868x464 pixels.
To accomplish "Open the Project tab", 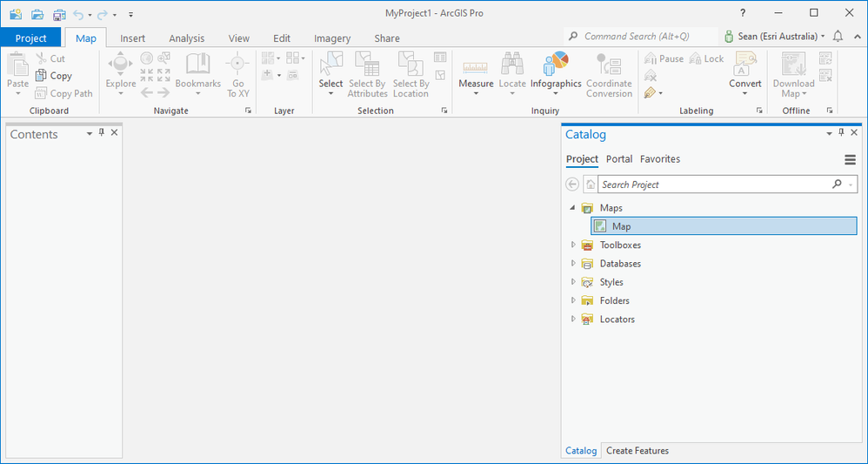I will [31, 37].
